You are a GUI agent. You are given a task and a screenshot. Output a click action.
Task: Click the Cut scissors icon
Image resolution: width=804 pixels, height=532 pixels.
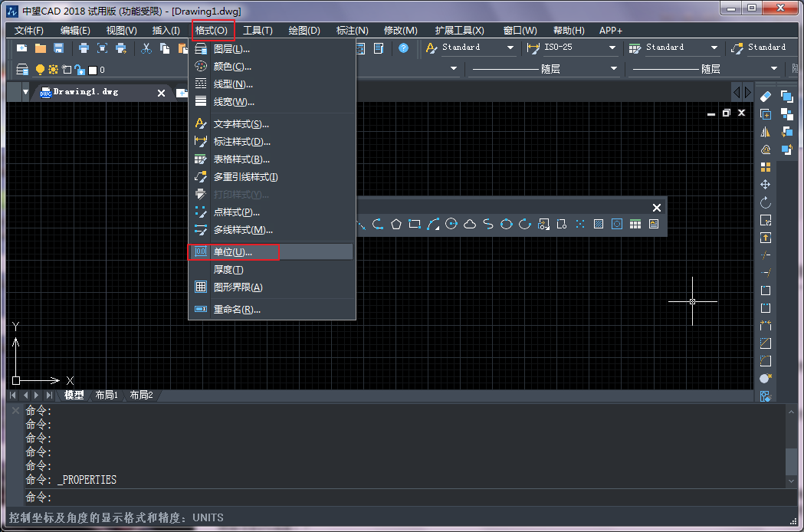[146, 48]
